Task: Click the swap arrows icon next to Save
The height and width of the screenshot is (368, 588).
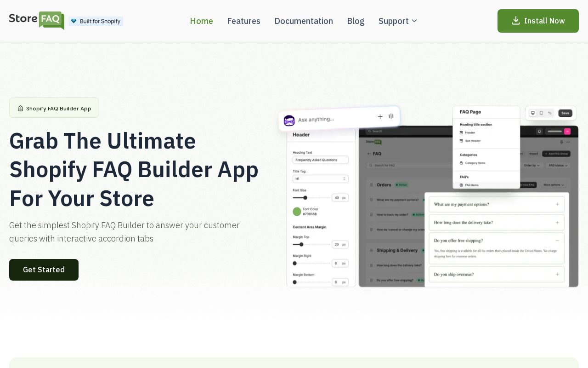Action: (550, 113)
